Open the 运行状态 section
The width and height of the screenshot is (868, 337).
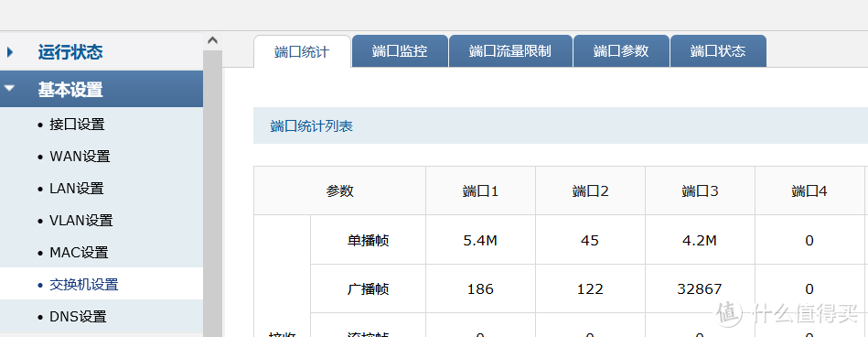tap(70, 53)
